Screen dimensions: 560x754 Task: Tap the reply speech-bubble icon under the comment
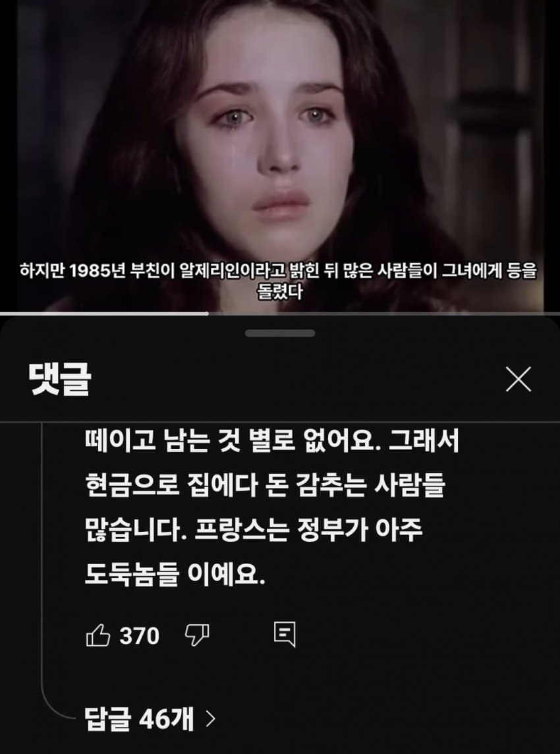click(x=285, y=636)
